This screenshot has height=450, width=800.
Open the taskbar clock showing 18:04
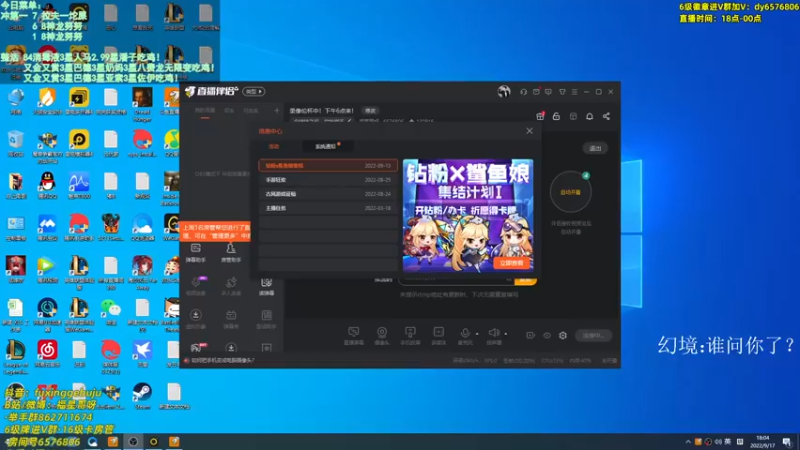pyautogui.click(x=762, y=441)
